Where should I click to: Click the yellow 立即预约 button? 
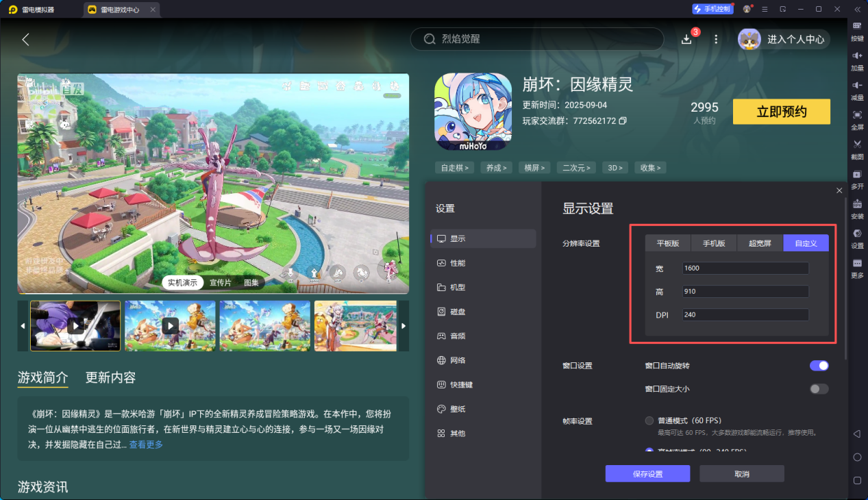tap(782, 112)
